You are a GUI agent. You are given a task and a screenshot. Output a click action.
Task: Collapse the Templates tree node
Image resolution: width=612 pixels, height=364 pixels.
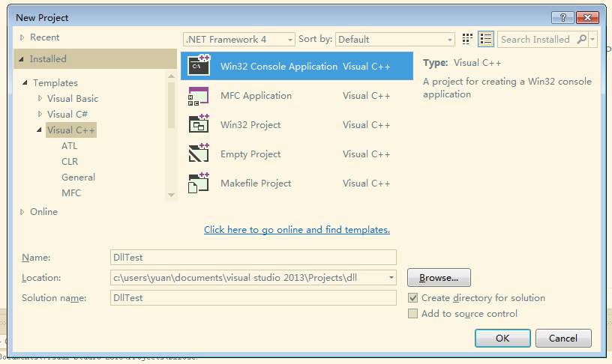pos(25,82)
